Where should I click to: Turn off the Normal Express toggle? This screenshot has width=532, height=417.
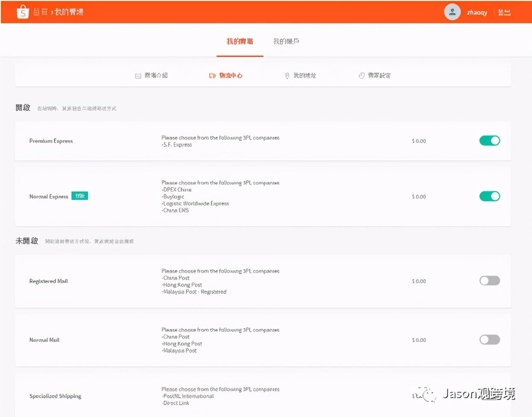(x=489, y=196)
